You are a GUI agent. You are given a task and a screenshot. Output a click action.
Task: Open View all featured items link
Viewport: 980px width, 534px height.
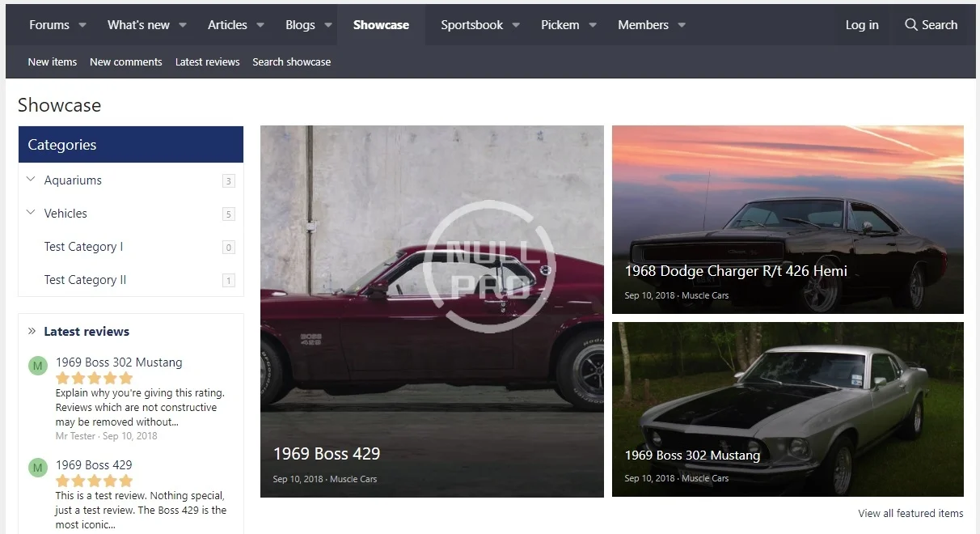point(910,513)
